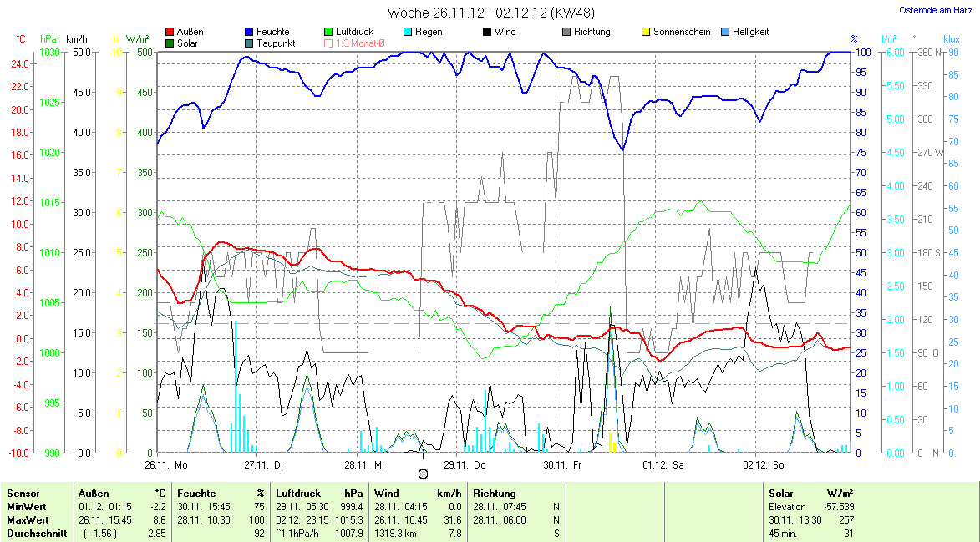Click the circular time marker below the chart
Viewport: 980px width, 542px height.
[x=423, y=474]
